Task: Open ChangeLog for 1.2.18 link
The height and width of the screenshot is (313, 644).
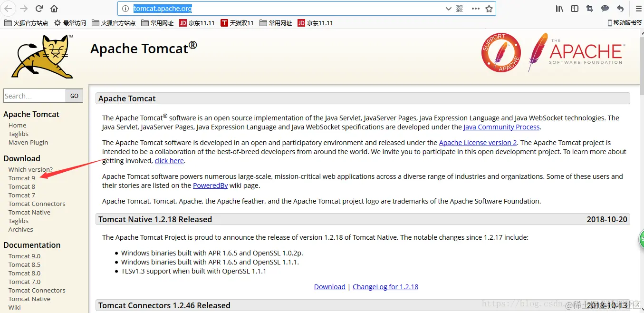Action: (385, 287)
